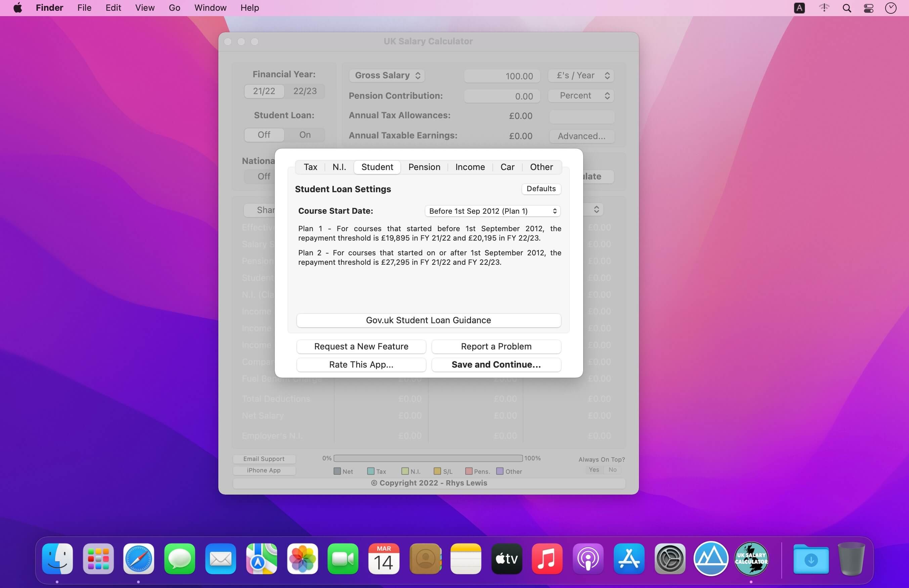Open Photos app in the Dock

click(x=302, y=558)
